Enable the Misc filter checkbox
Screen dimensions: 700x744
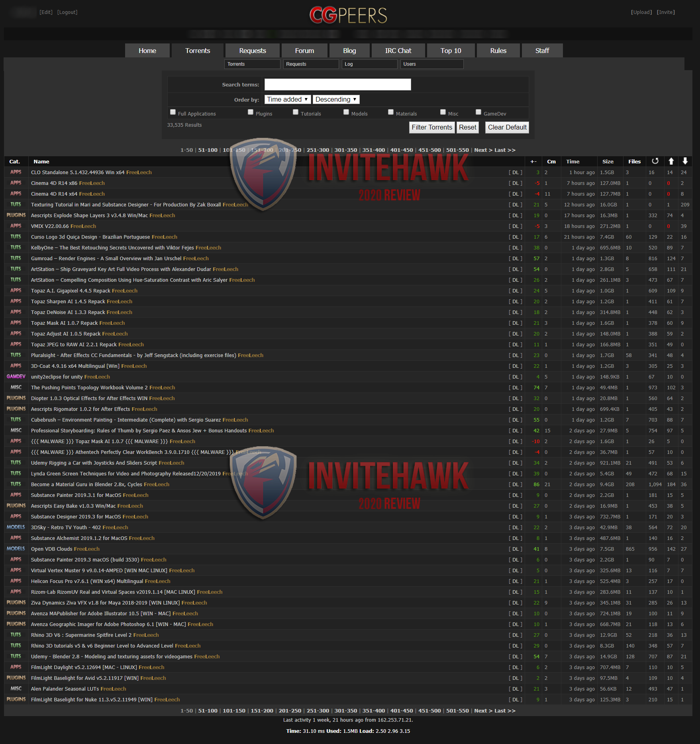tap(443, 112)
